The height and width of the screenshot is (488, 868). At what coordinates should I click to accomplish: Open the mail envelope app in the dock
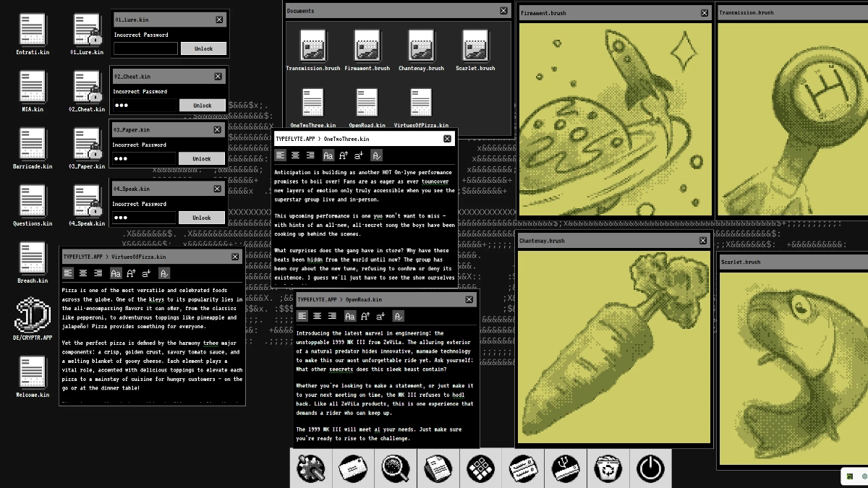click(354, 468)
